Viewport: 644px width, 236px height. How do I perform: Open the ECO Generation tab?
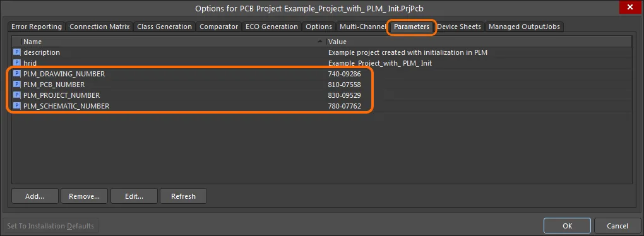[272, 27]
